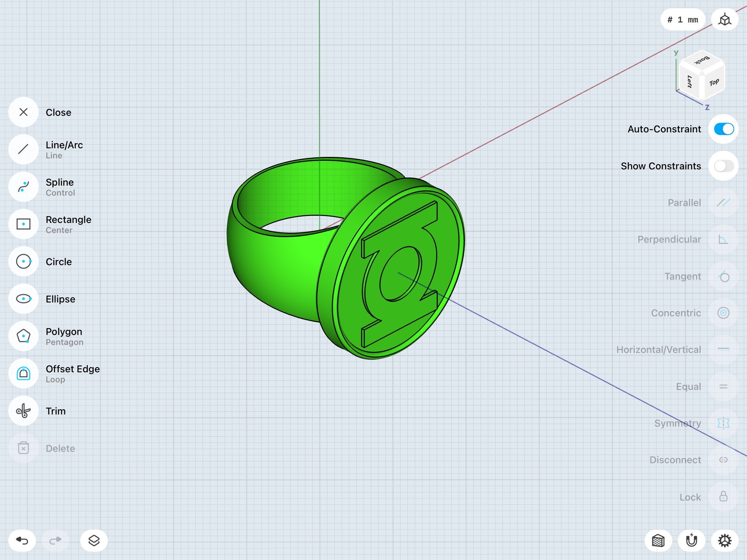Screen dimensions: 747x560
Task: Select the Ellipse tool icon
Action: (24, 299)
